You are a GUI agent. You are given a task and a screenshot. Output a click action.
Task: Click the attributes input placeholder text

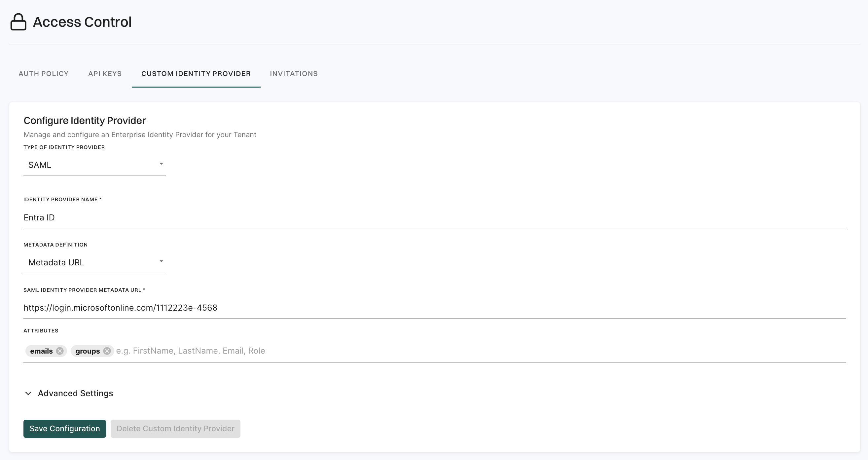(x=191, y=351)
